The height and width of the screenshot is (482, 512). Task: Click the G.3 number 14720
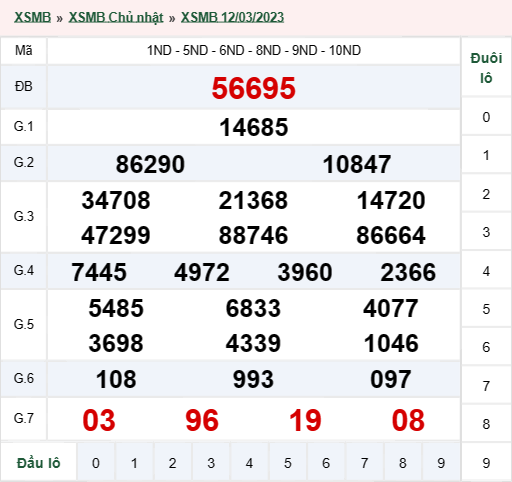coord(391,200)
